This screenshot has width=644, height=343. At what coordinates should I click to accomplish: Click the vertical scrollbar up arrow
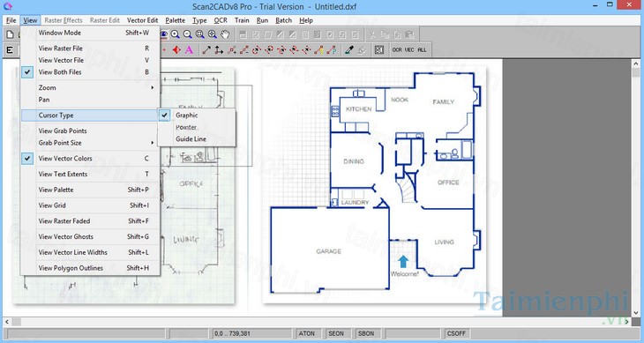(x=636, y=63)
